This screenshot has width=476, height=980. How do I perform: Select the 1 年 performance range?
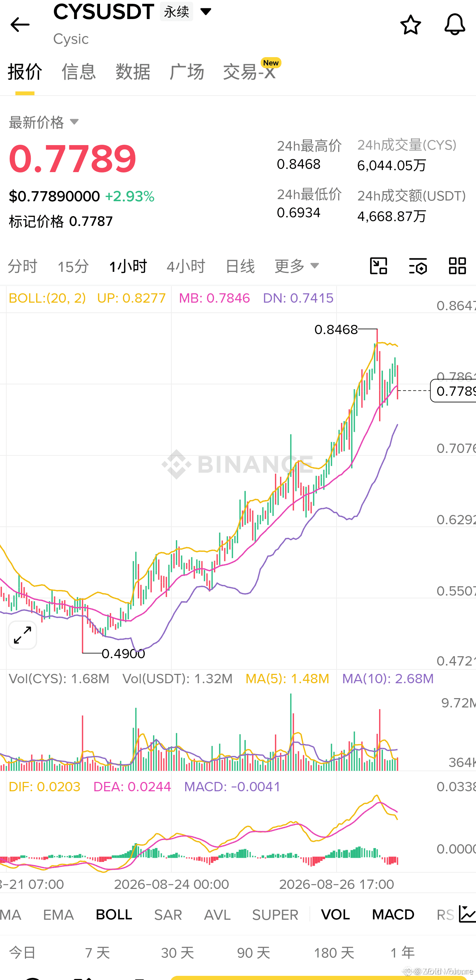point(403,953)
